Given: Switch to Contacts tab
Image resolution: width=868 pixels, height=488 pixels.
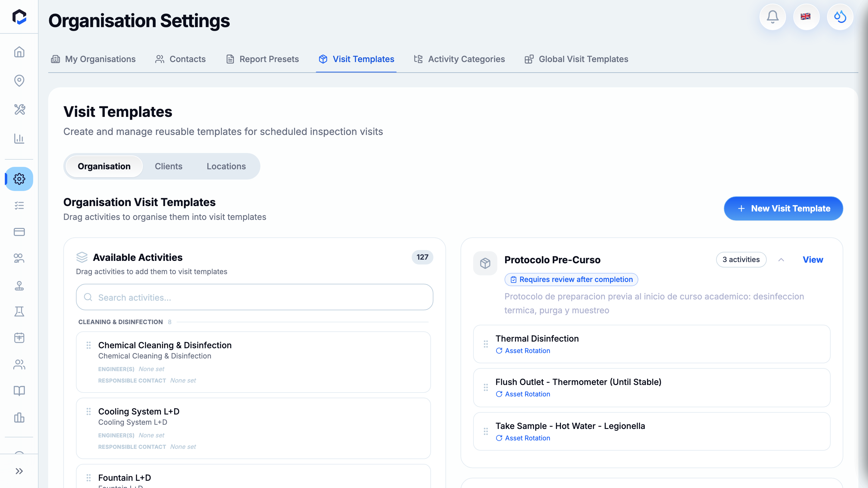Looking at the screenshot, I should click(180, 59).
